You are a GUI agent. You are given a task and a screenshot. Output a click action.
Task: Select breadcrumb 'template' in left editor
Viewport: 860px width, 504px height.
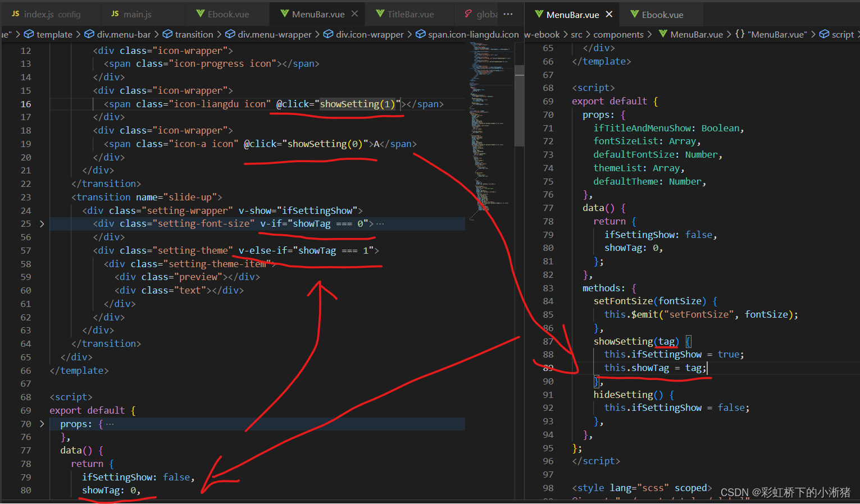click(x=49, y=34)
